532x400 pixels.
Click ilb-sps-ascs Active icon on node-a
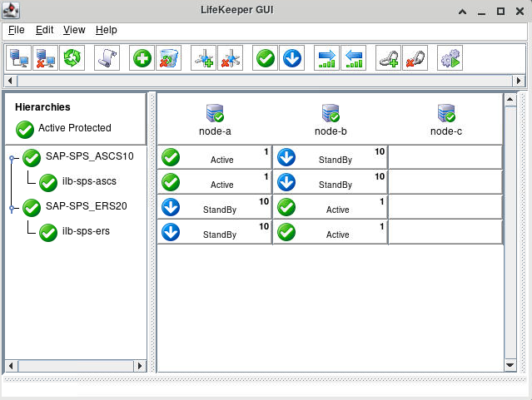171,182
